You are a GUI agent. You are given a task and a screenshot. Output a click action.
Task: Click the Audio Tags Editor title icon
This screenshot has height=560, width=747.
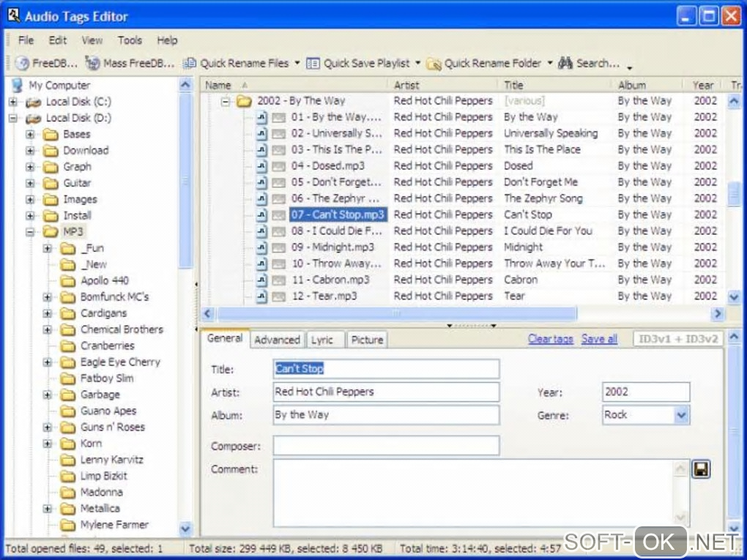[x=13, y=15]
